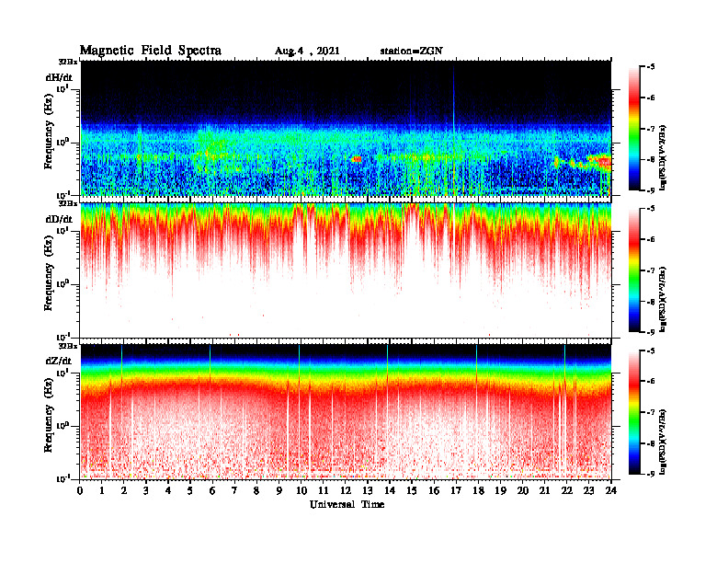Click hour tick label 21 on time axis
This screenshot has width=728, height=563.
point(544,490)
